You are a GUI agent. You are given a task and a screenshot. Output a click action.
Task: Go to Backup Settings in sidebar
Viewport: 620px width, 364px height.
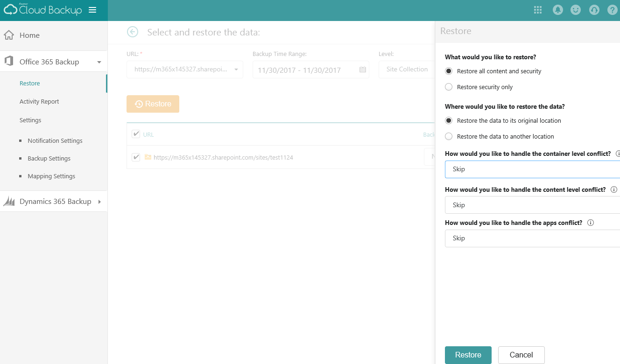point(49,158)
